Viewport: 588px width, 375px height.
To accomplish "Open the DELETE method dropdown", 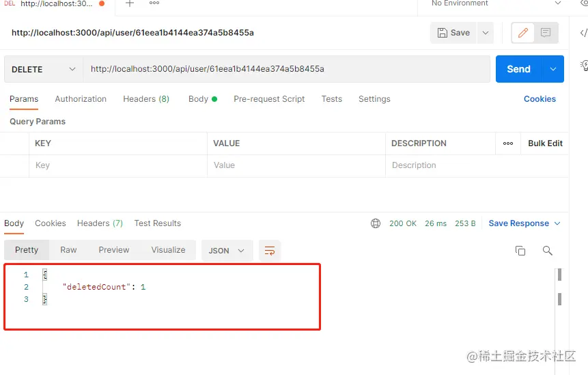I will pyautogui.click(x=44, y=70).
